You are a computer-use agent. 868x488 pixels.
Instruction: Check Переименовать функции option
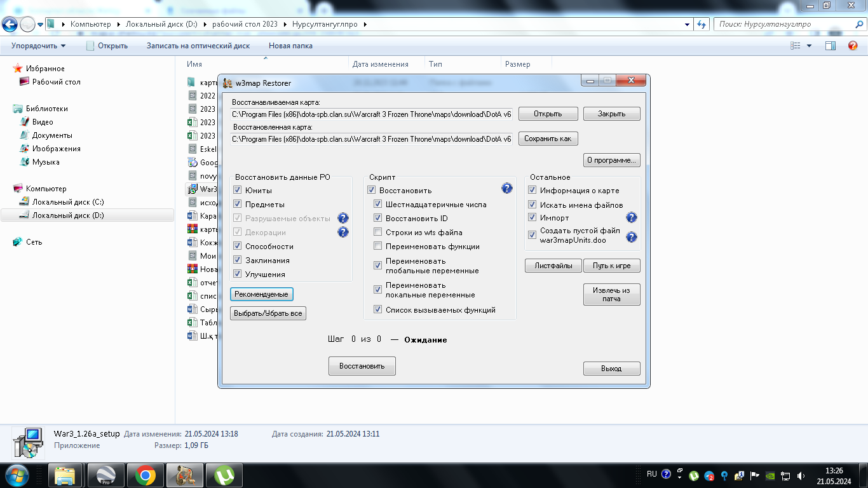[x=377, y=246]
